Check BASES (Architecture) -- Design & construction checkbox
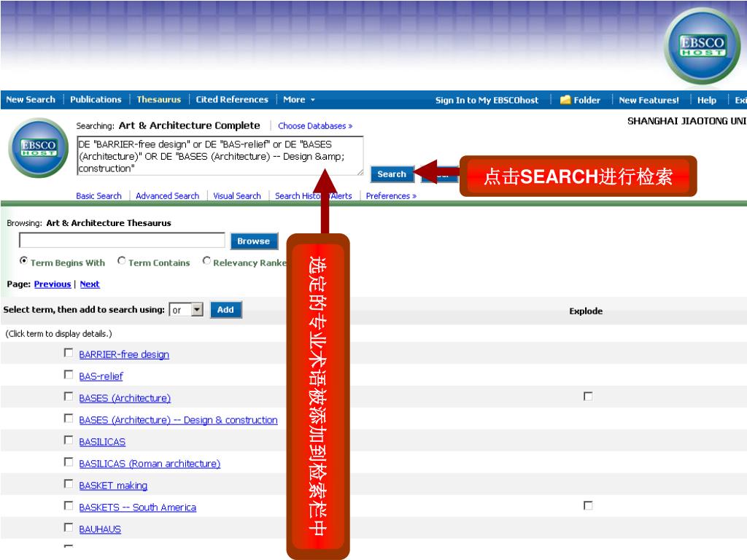 pyautogui.click(x=69, y=419)
